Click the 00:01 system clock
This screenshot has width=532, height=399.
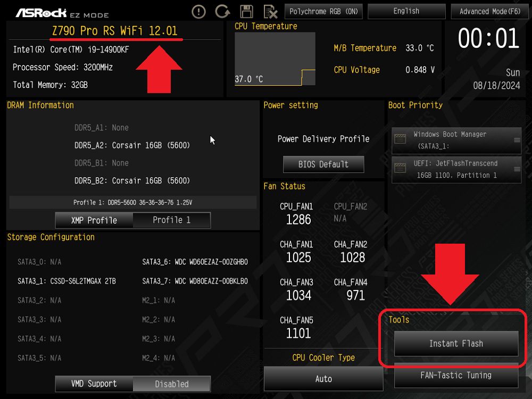click(488, 38)
